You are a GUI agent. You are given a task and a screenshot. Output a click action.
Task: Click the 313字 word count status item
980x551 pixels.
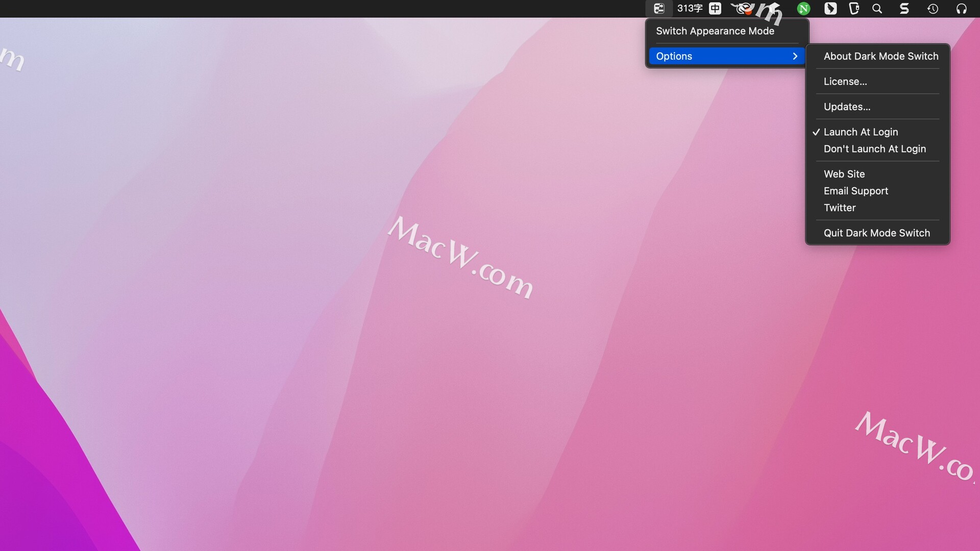[x=690, y=8]
